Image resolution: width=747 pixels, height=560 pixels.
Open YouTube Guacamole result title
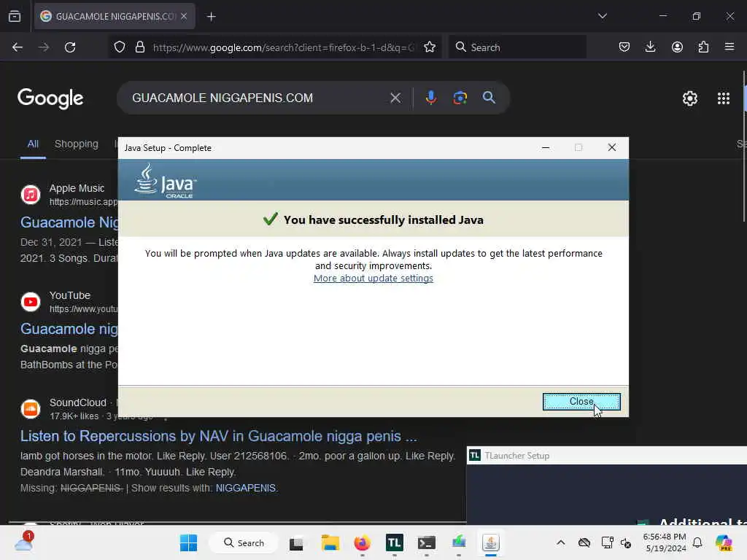69,329
